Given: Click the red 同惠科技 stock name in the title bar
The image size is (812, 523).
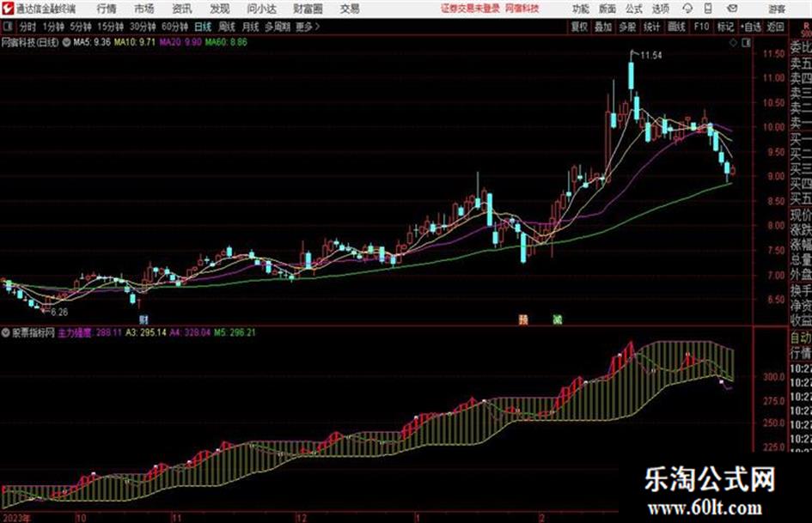Looking at the screenshot, I should point(522,9).
